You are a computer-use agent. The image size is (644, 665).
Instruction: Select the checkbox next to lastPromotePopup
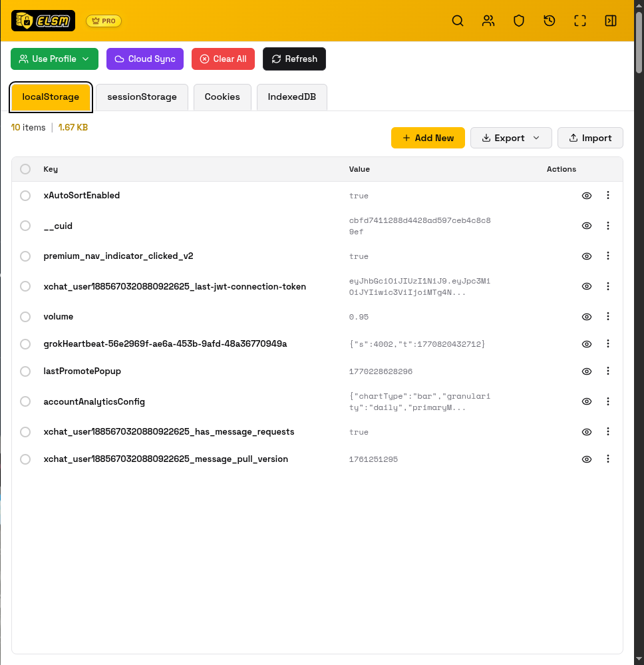pos(25,371)
